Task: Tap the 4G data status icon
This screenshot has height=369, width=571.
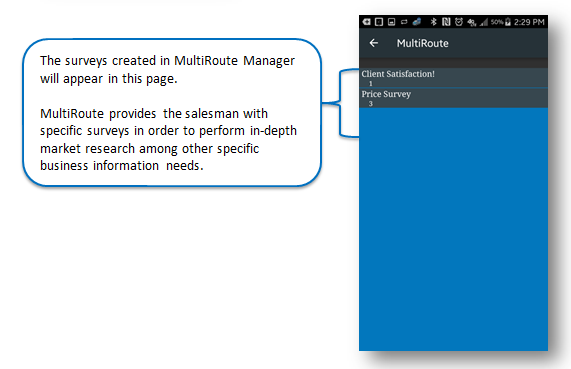Action: click(472, 22)
